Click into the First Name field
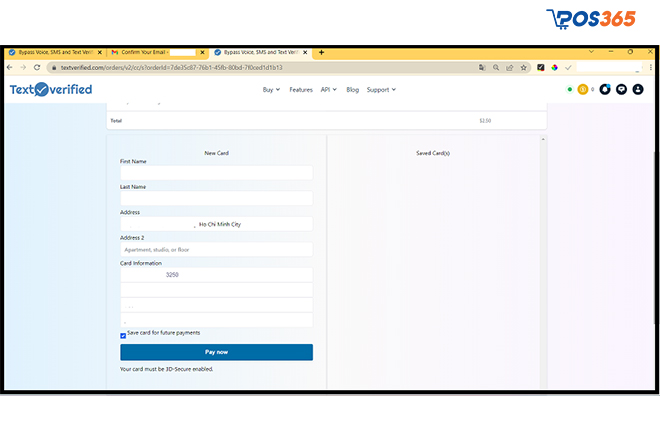The width and height of the screenshot is (660, 440). click(216, 173)
